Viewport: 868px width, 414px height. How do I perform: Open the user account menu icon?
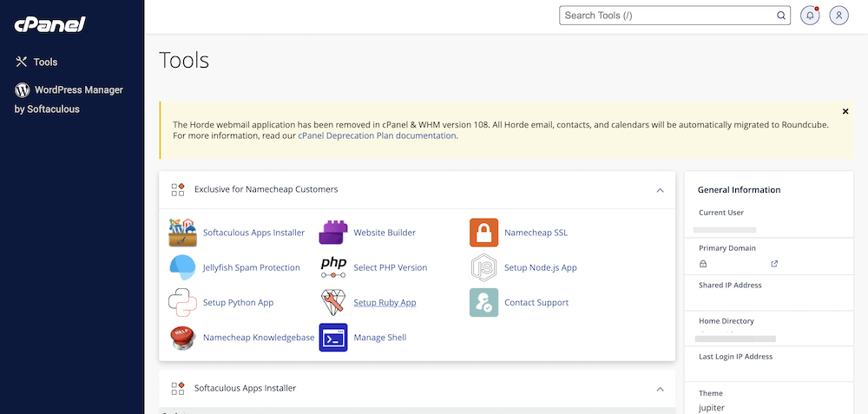[838, 16]
